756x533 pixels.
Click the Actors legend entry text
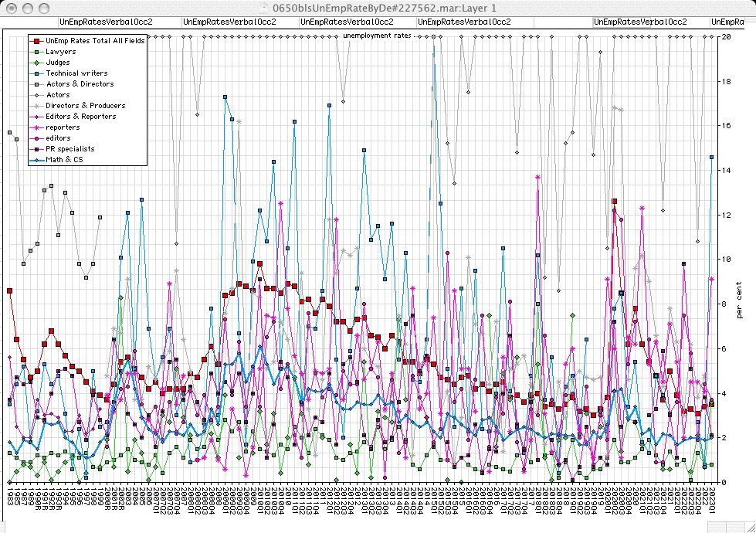tap(58, 95)
